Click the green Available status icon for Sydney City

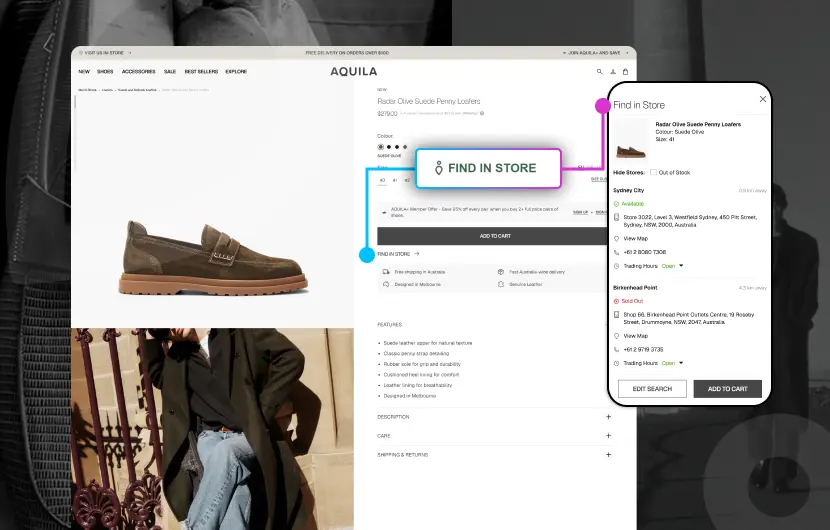click(x=616, y=204)
